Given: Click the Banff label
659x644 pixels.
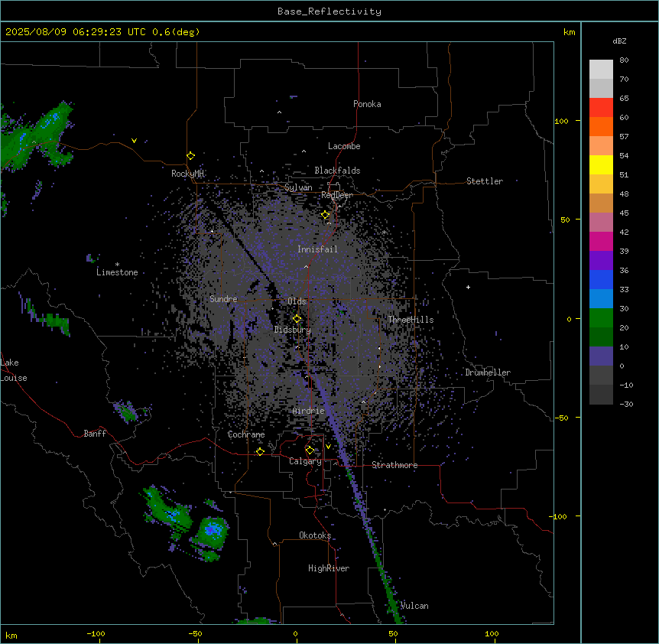Looking at the screenshot, I should [x=95, y=434].
